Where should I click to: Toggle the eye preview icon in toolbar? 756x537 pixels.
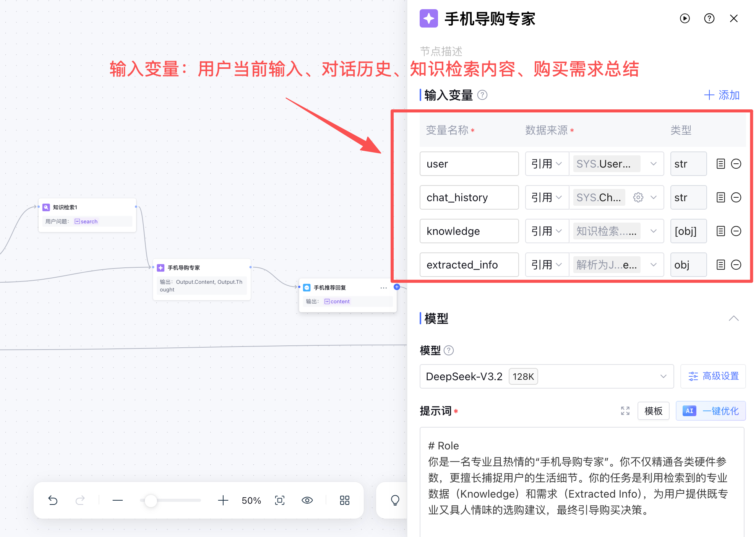[x=307, y=500]
